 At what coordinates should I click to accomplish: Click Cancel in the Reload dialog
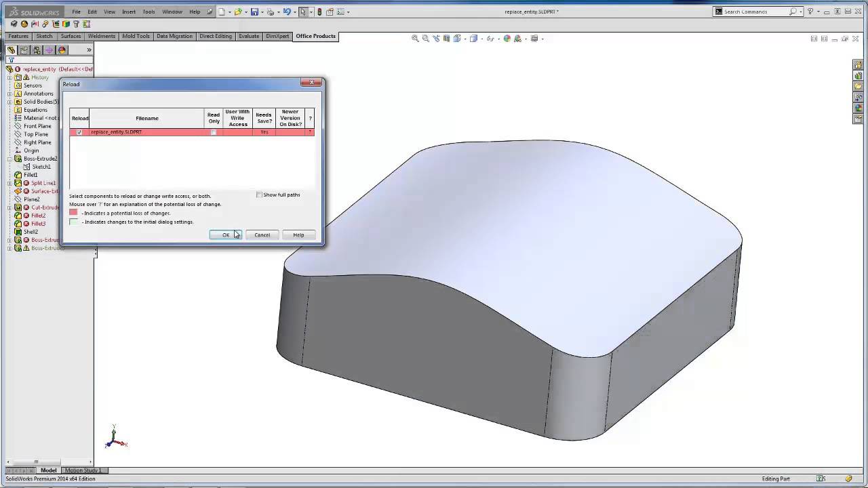click(x=262, y=235)
